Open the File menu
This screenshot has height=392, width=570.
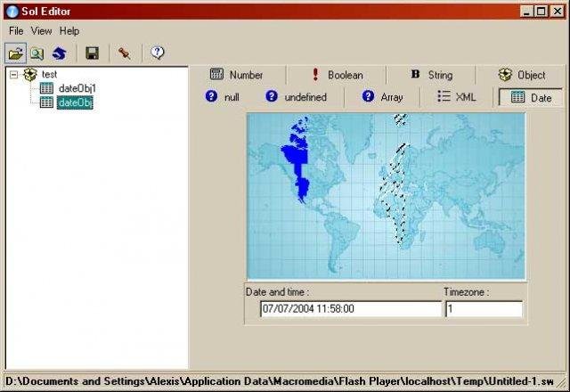[x=16, y=31]
